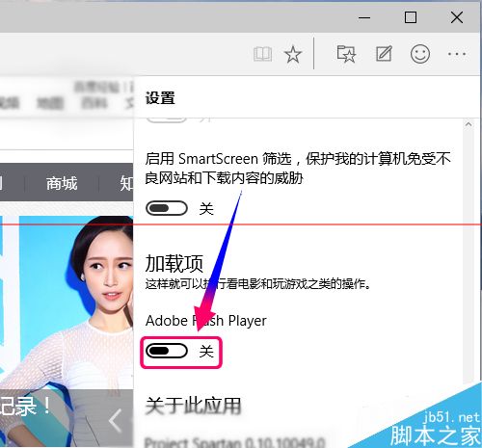The width and height of the screenshot is (482, 448).
Task: Open the 知 navigation tab beside 商城
Action: [126, 183]
